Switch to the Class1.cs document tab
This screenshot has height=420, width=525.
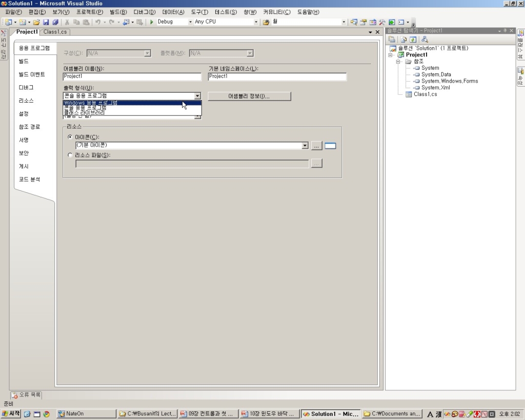pyautogui.click(x=55, y=32)
